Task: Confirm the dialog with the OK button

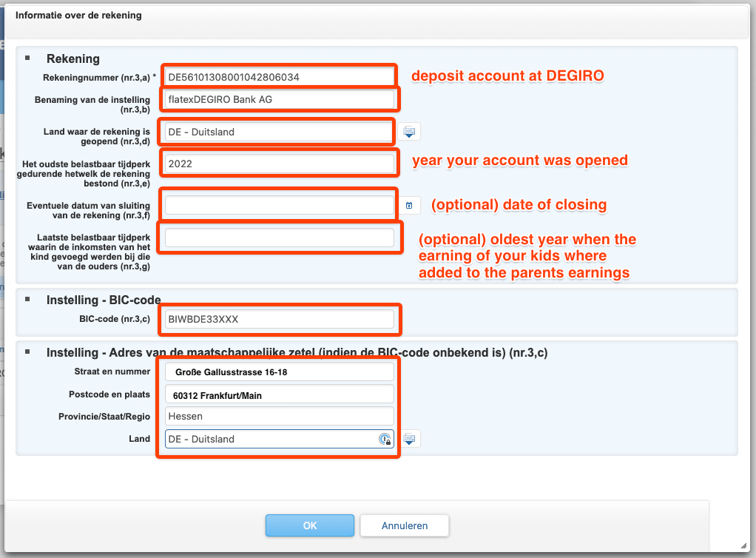Action: (x=309, y=525)
